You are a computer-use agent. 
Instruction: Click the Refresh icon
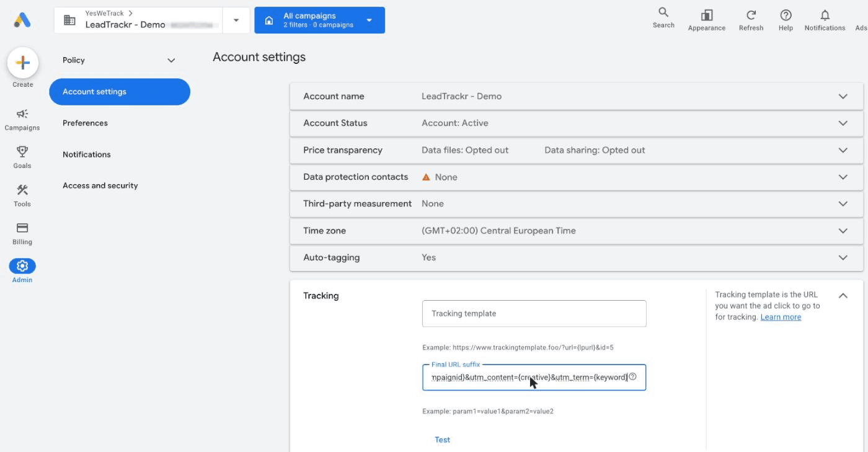pyautogui.click(x=751, y=15)
